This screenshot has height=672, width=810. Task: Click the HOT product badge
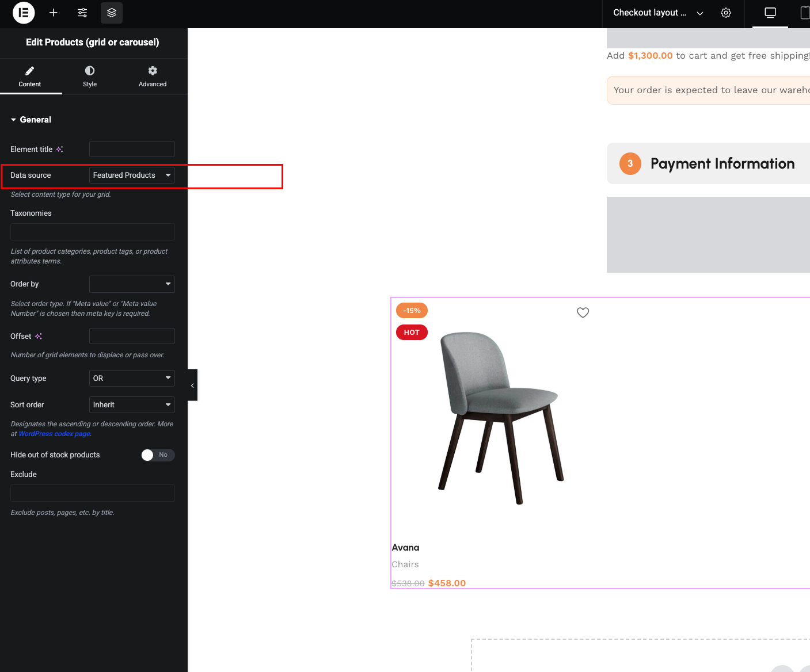point(412,333)
